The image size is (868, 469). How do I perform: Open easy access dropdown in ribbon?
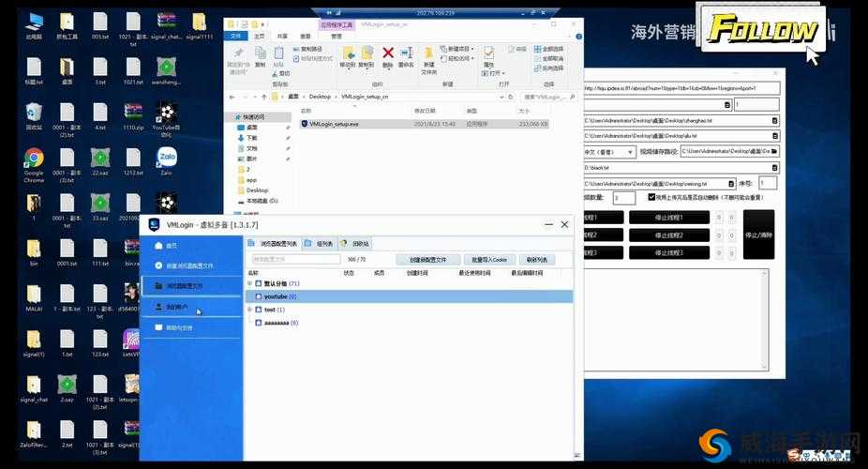tap(457, 58)
